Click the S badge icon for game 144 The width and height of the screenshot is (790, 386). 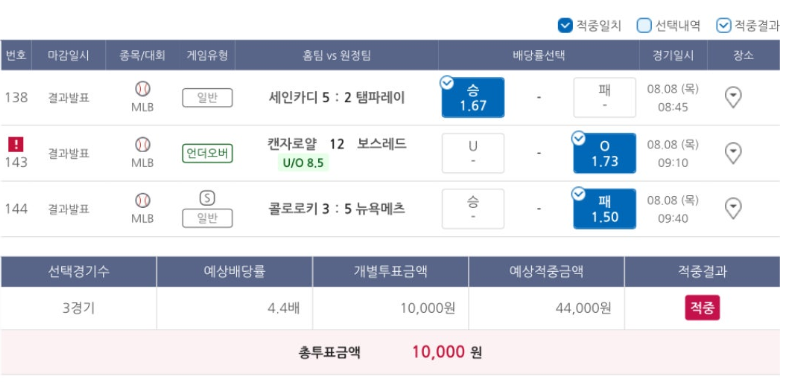[x=207, y=199]
